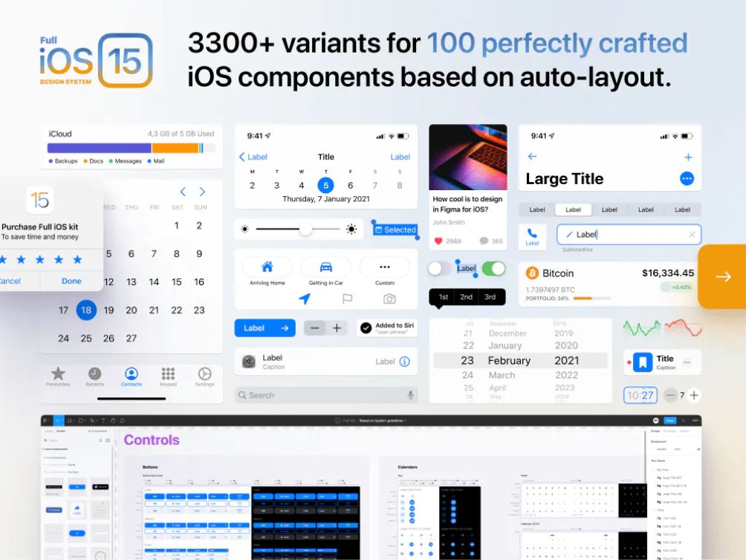Click the Added to Siri button
Image resolution: width=746 pixels, height=560 pixels.
click(387, 328)
